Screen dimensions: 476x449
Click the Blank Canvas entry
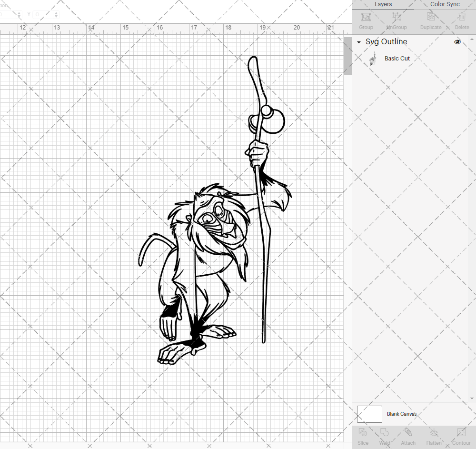[402, 414]
